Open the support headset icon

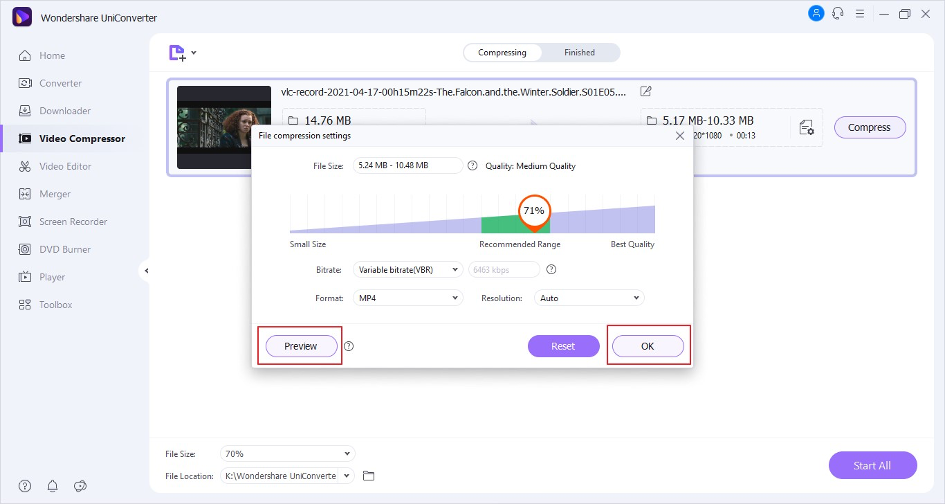coord(838,13)
